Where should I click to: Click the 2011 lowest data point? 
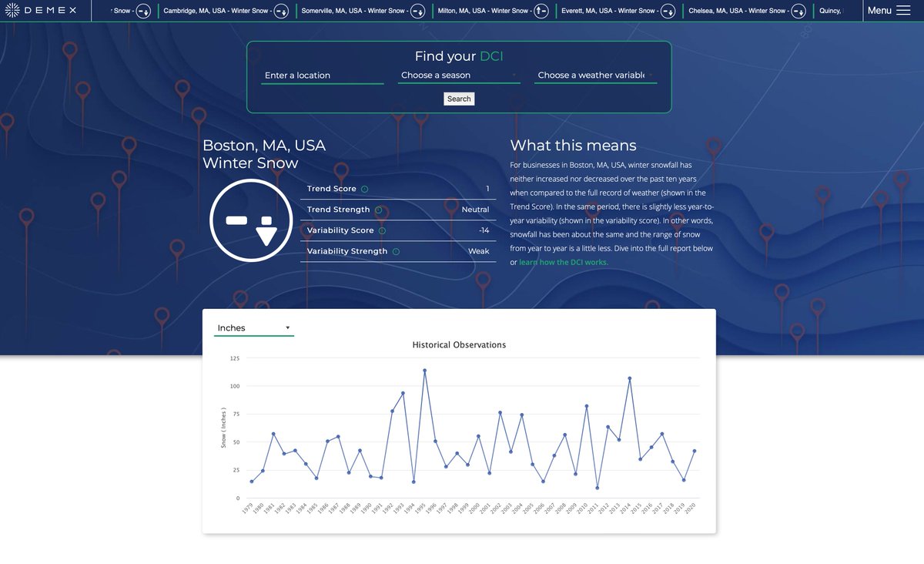pyautogui.click(x=598, y=488)
